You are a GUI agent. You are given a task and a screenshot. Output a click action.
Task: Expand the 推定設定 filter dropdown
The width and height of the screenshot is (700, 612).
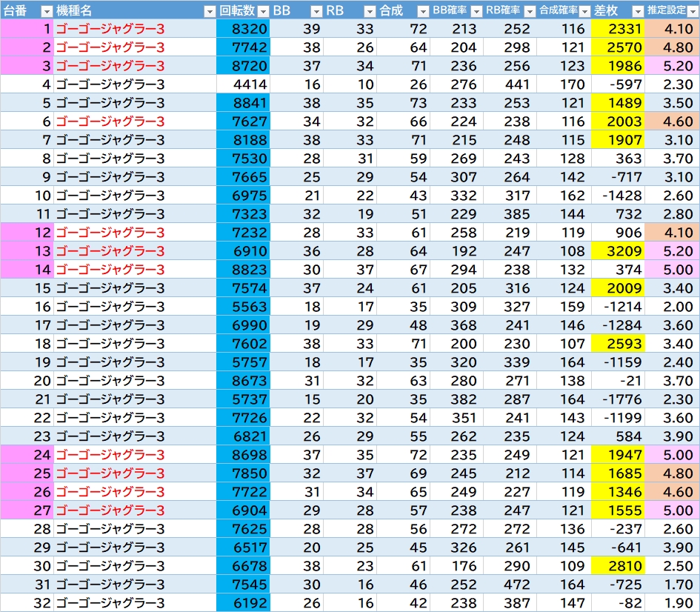[x=692, y=11]
